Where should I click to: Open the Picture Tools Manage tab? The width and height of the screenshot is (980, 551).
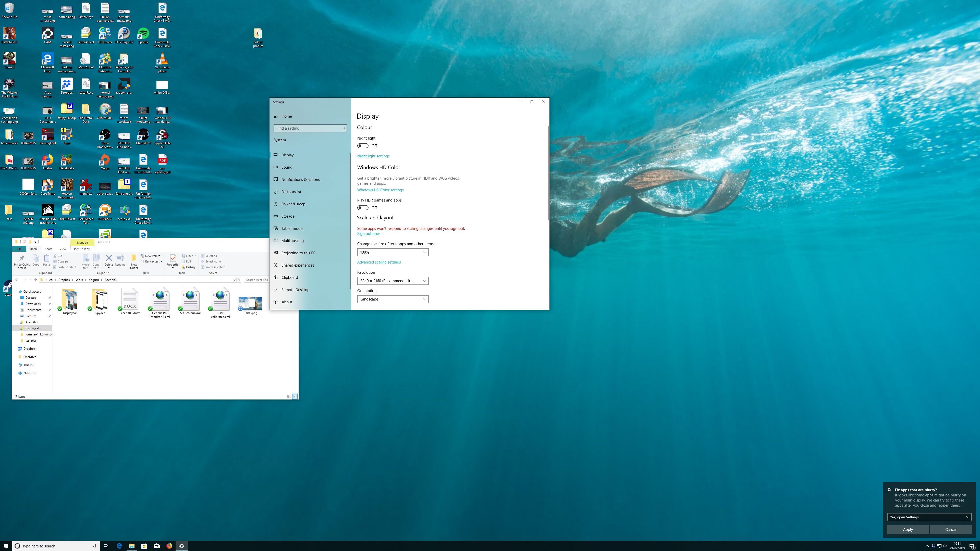(82, 242)
